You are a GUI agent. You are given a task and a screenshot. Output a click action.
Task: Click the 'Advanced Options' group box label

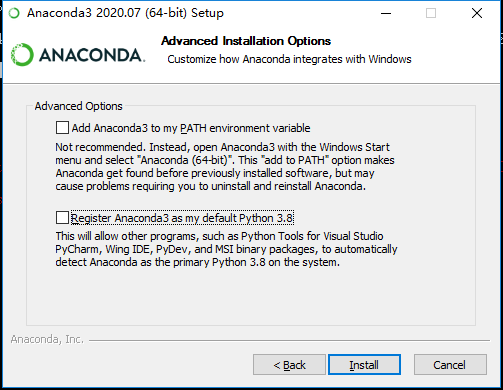[x=79, y=106]
